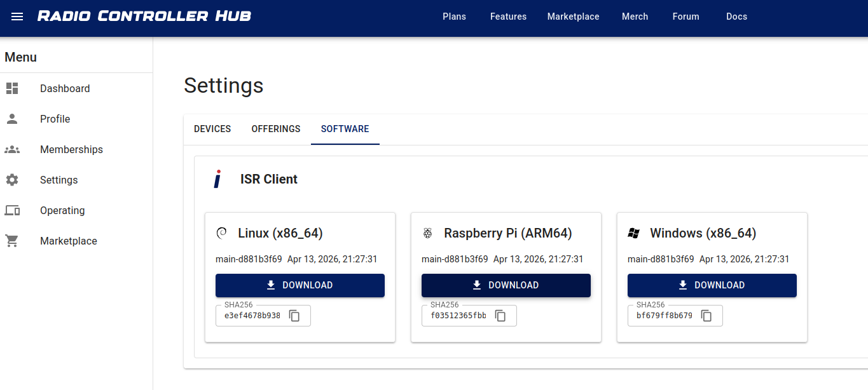Go to the Forum link

coord(685,17)
